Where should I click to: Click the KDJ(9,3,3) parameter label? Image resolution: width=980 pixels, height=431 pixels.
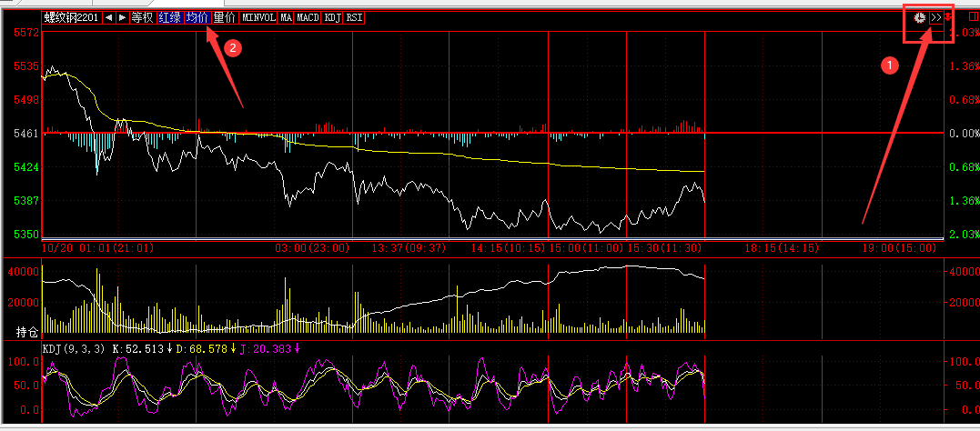point(73,349)
